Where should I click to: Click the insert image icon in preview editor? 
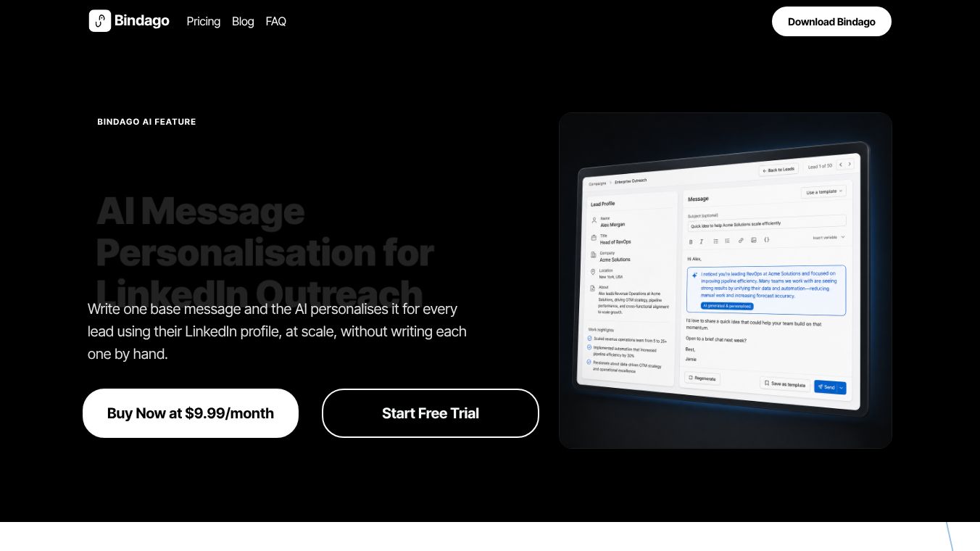pyautogui.click(x=754, y=240)
